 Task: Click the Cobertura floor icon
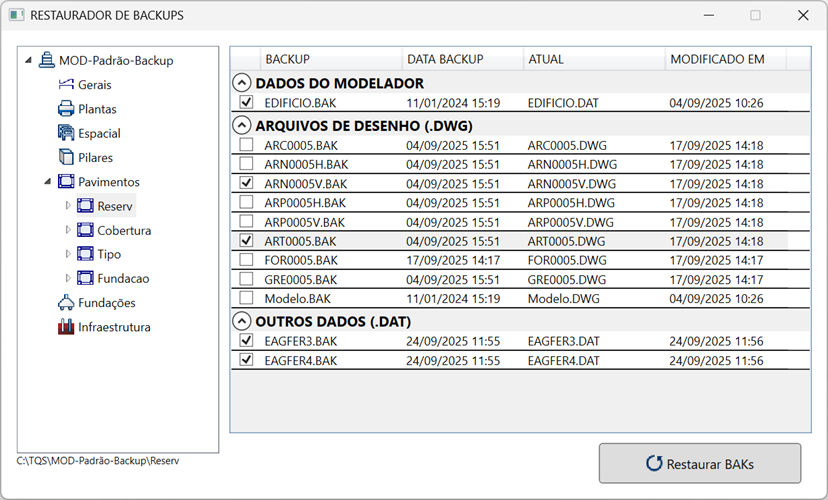85,230
